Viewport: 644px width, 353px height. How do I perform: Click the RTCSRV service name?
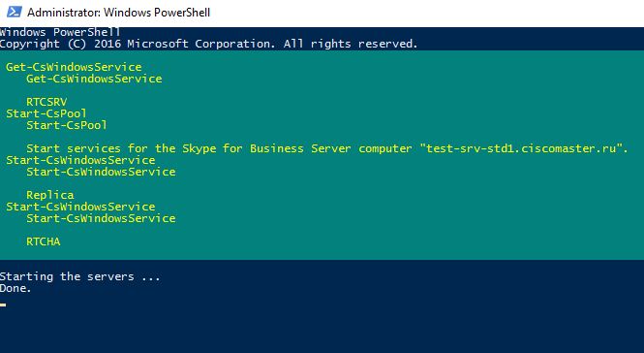pos(46,102)
